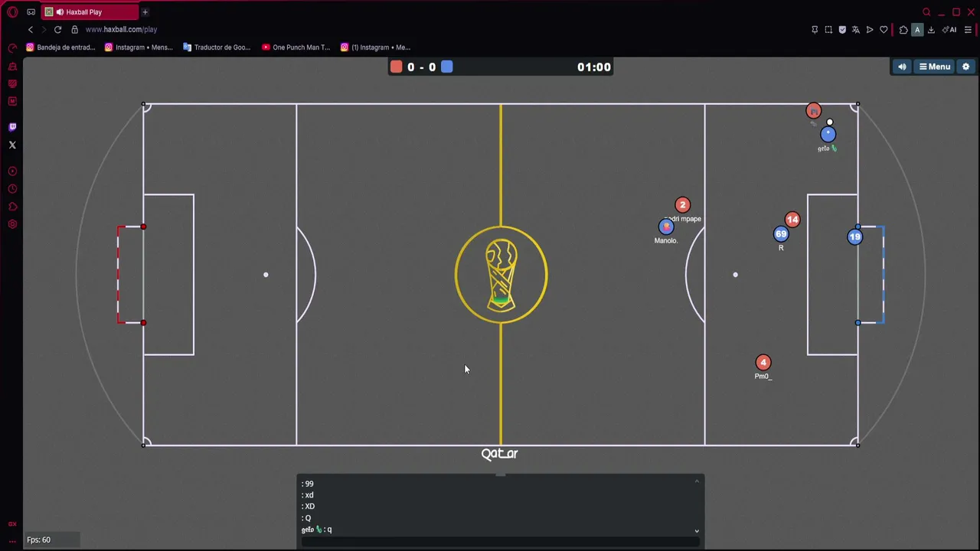
Task: Open the AI assistant button
Action: tap(949, 30)
